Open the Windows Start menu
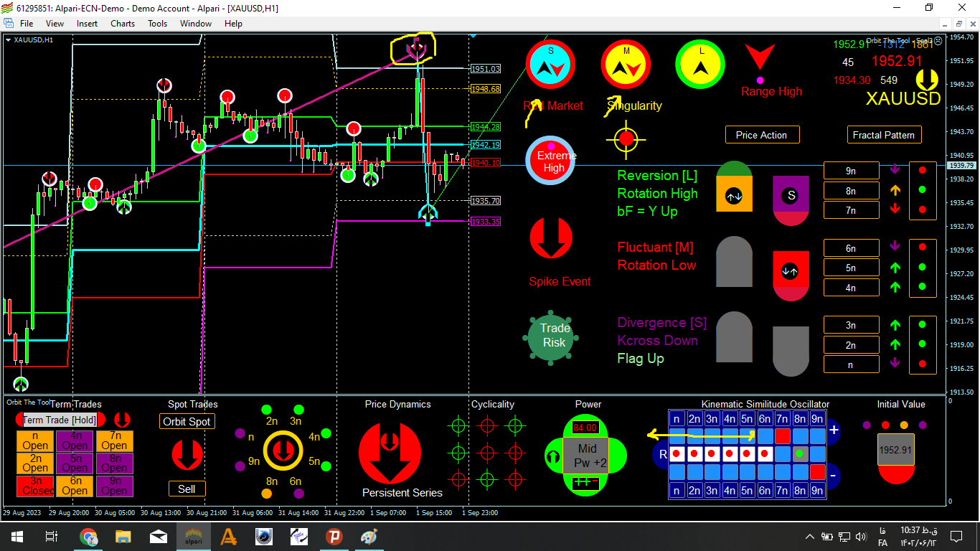Screen dimensions: 980x551 [x=17, y=537]
